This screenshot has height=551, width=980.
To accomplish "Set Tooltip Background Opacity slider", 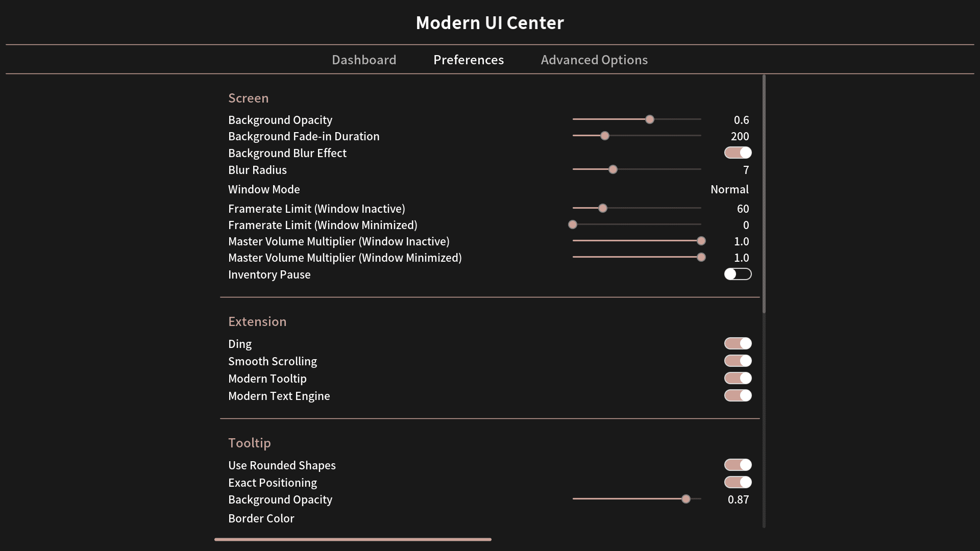I will 686,499.
